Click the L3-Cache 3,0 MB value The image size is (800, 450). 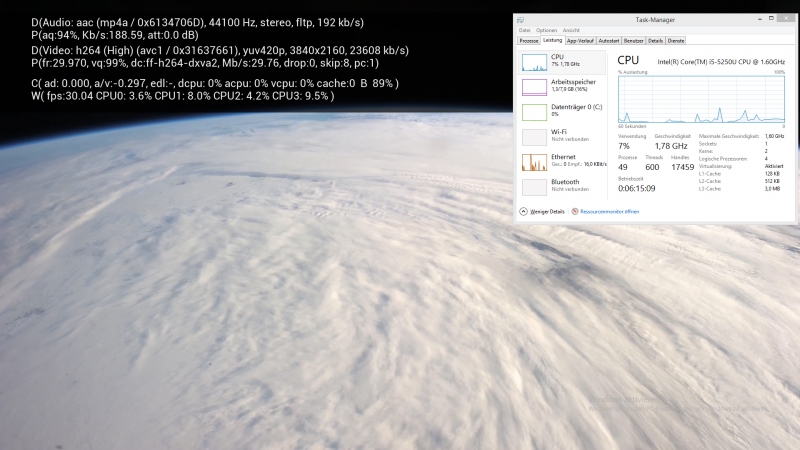pos(772,189)
